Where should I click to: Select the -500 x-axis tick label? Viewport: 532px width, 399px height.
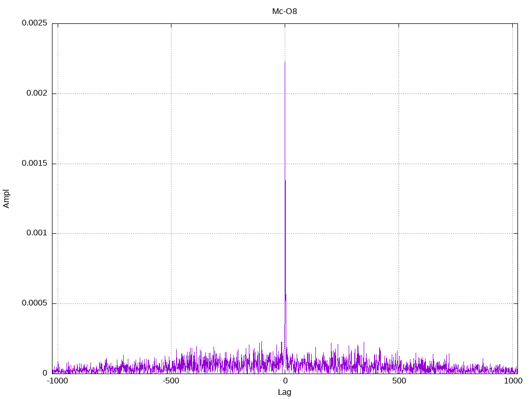171,381
